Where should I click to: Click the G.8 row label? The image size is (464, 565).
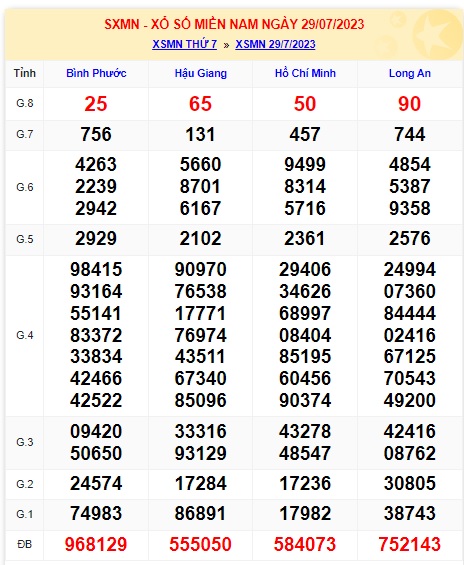tap(24, 103)
